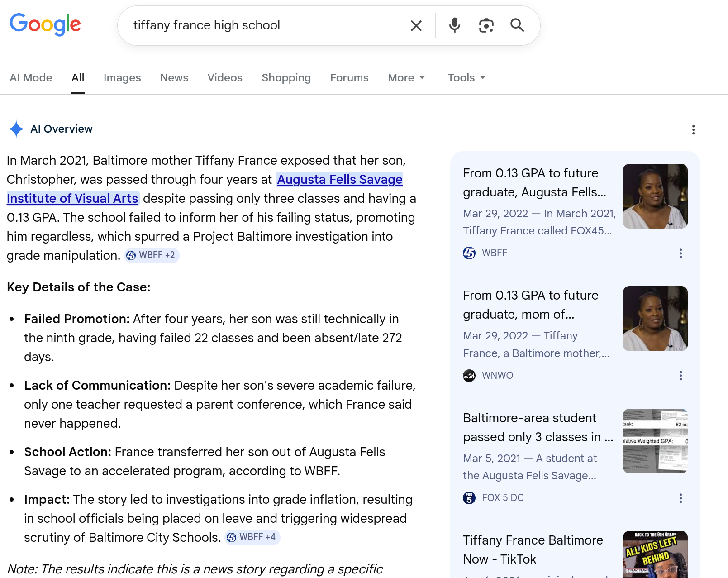This screenshot has width=728, height=578.
Task: Open 'From 0.13 GPA...Augusta Fells' article
Action: (535, 182)
